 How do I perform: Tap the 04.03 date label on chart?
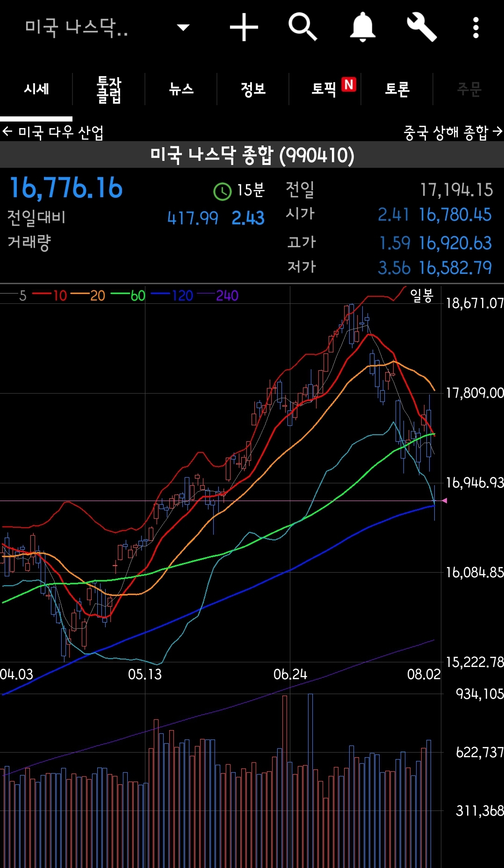(17, 674)
